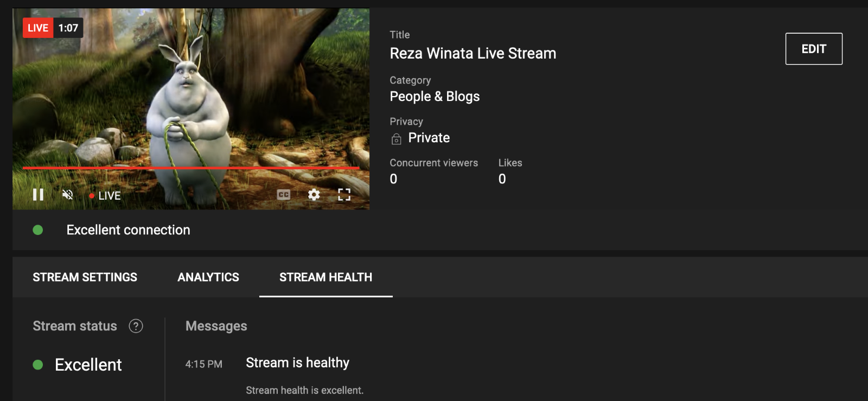Unmute the stream preview audio
868x401 pixels.
[x=68, y=195]
